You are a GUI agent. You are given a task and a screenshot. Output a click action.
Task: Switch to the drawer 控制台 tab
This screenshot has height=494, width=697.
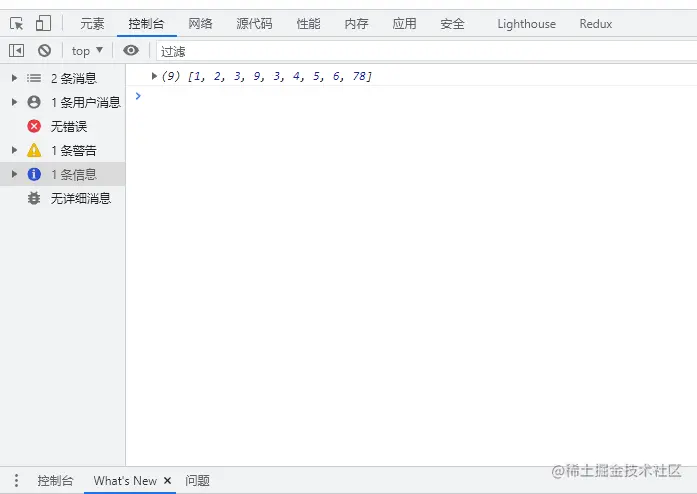55,481
